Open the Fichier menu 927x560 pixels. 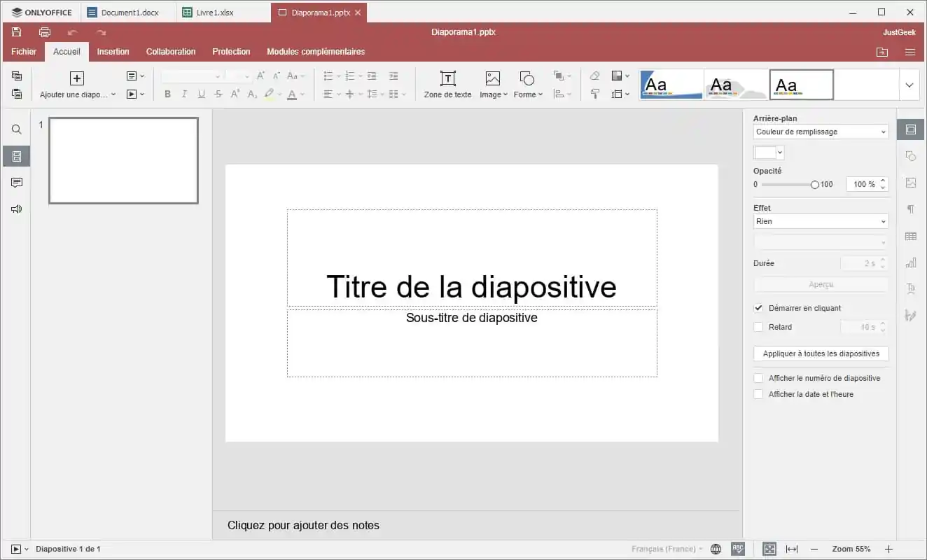[x=24, y=52]
